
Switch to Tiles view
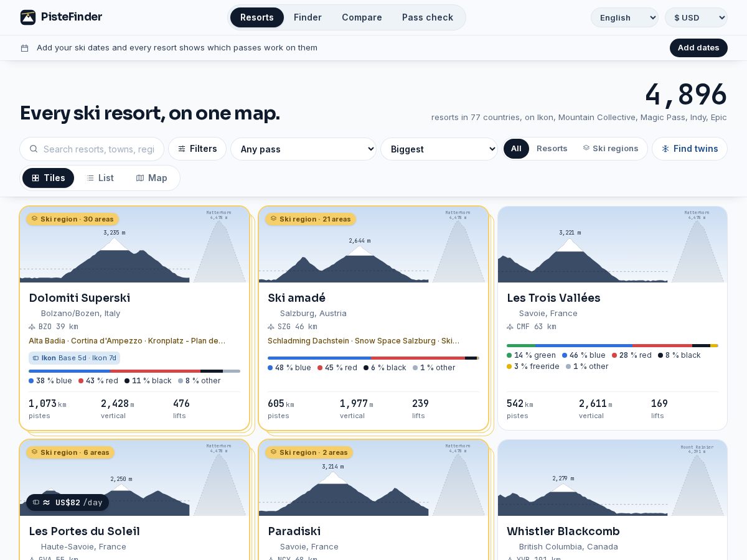tap(48, 178)
